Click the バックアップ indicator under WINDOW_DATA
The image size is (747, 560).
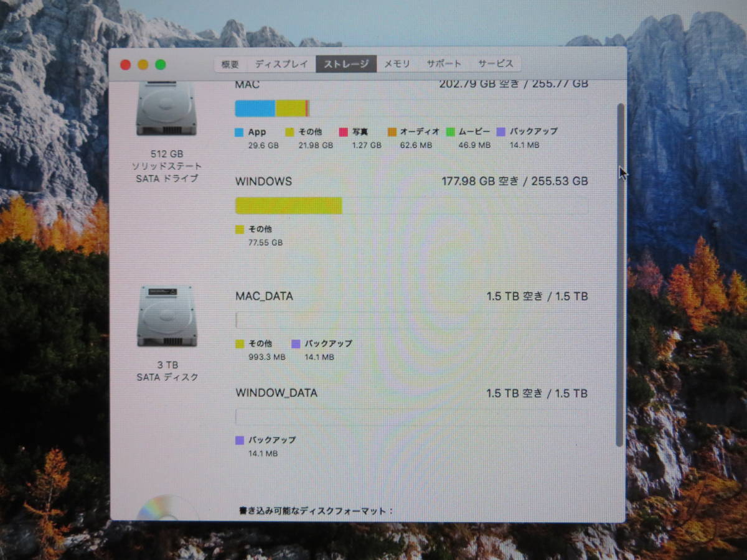click(239, 440)
